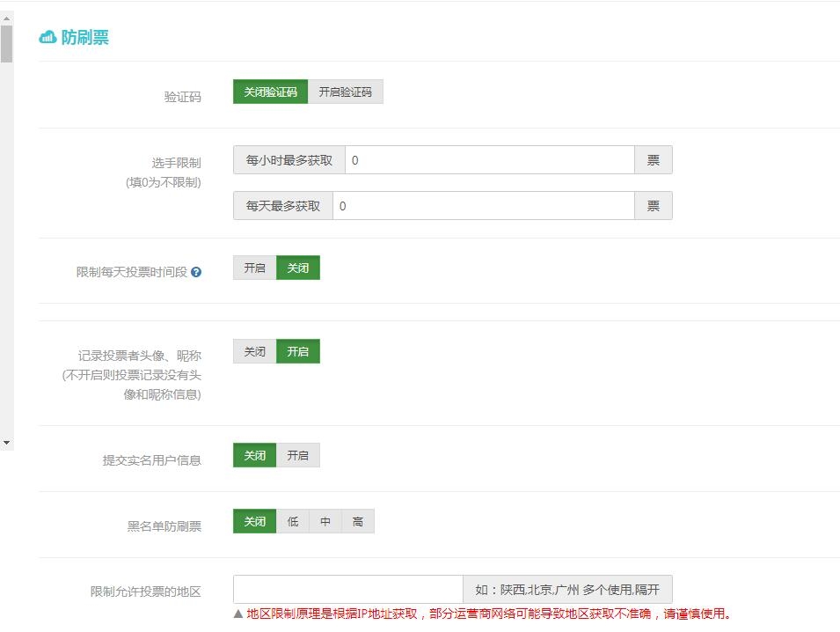Screen dimensions: 840x632
Task: Focus the 每天最多获取 votes input field
Action: (483, 206)
